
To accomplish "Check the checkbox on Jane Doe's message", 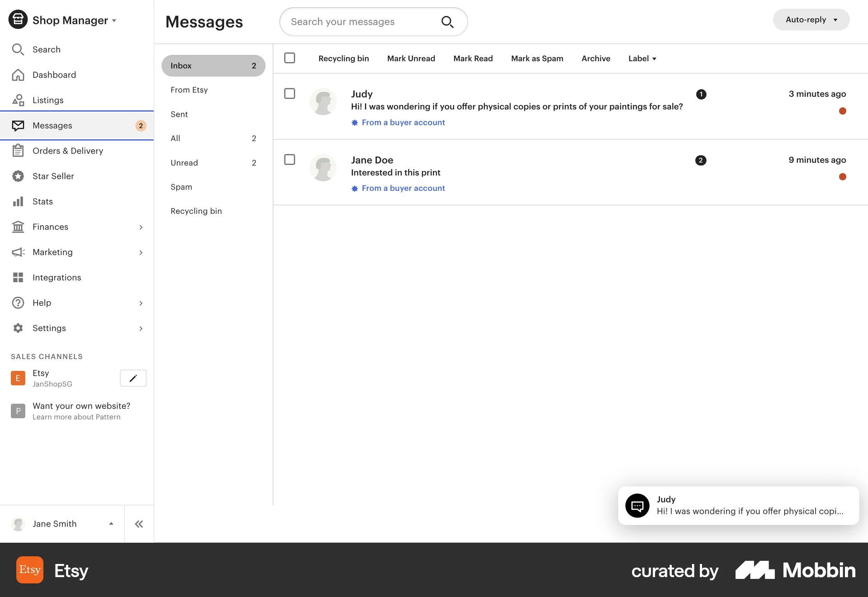I will pyautogui.click(x=290, y=160).
